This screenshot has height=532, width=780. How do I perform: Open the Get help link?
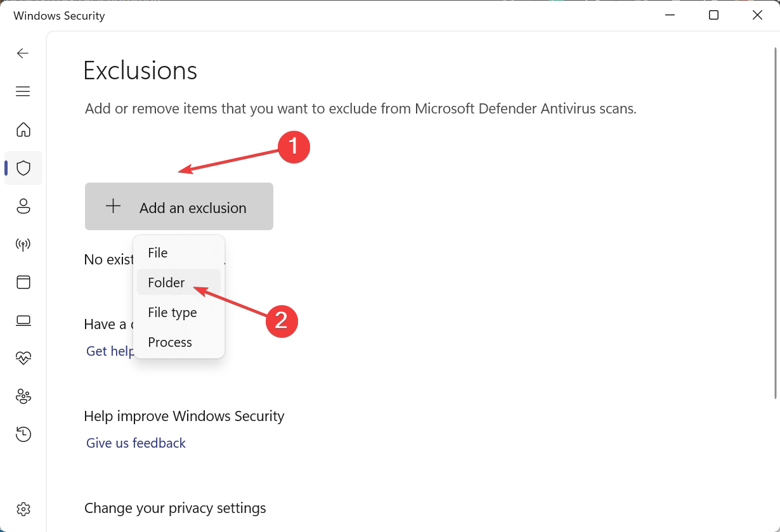110,351
